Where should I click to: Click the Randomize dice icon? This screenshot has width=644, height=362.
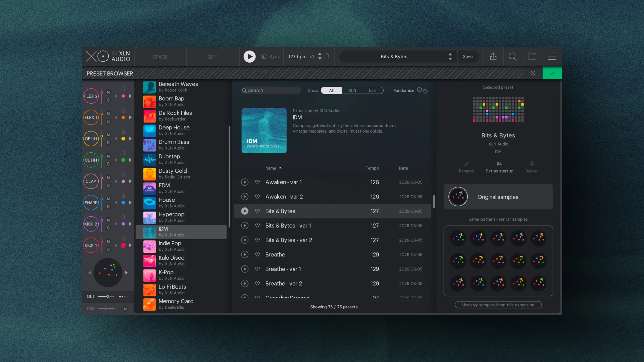(422, 90)
